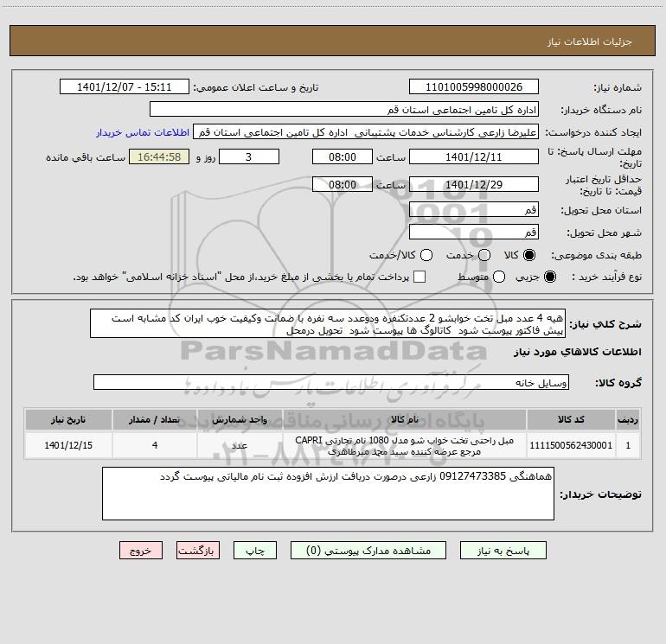Select the خدمت radio button
Screen dimensions: 666x644
[x=484, y=255]
